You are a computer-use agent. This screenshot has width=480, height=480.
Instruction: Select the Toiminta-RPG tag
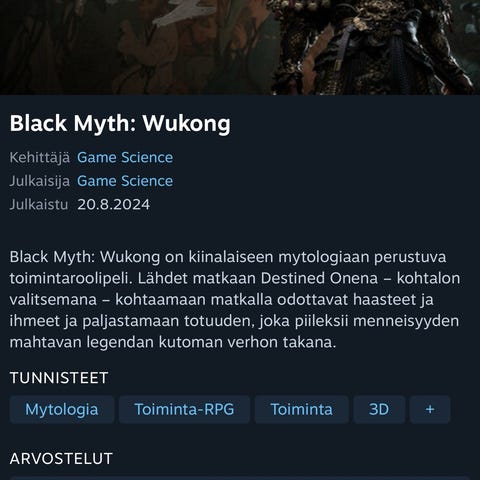(x=184, y=409)
